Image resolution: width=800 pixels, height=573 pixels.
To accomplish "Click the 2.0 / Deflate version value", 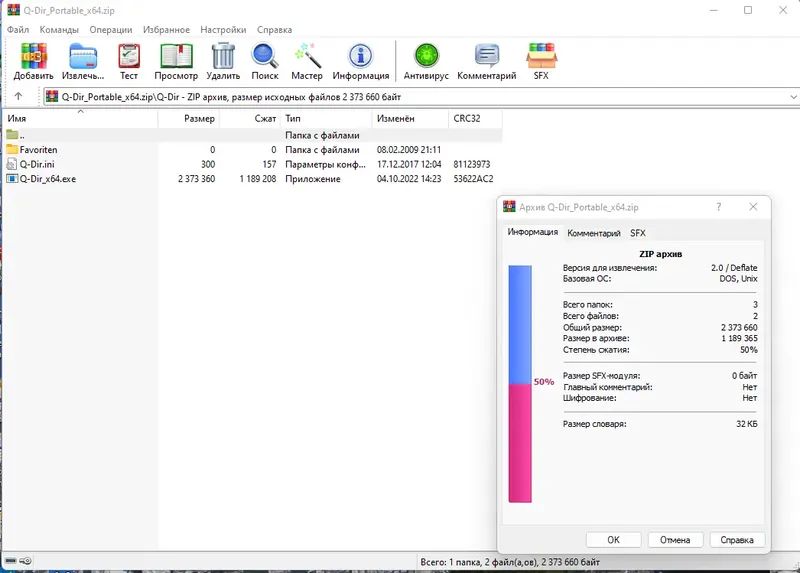I will pyautogui.click(x=734, y=267).
